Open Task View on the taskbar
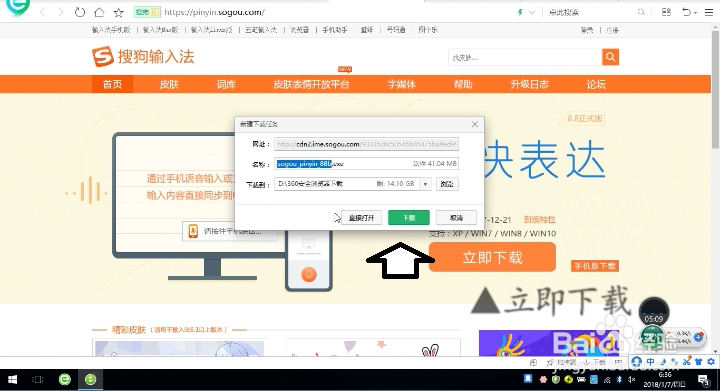The height and width of the screenshot is (391, 720). coord(38,380)
